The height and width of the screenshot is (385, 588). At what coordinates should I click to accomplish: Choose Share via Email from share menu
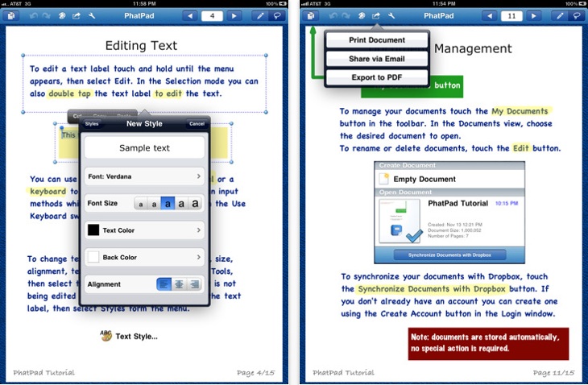tap(377, 59)
